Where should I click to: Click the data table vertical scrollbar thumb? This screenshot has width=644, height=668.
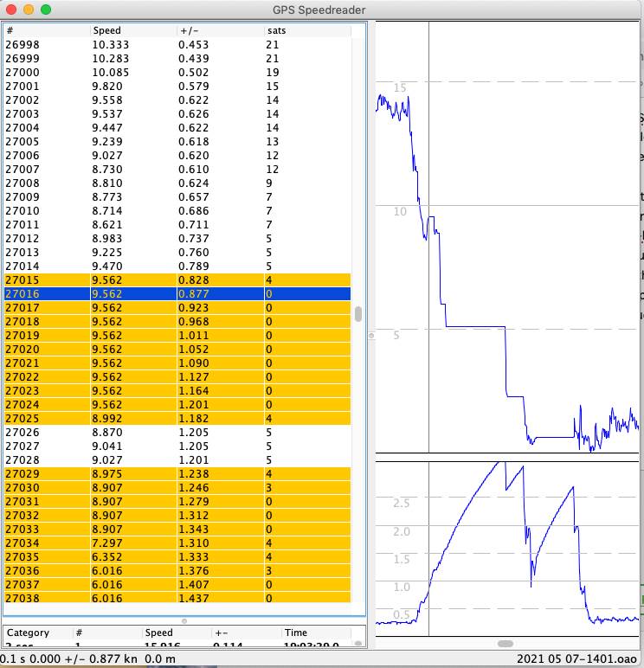[x=358, y=314]
